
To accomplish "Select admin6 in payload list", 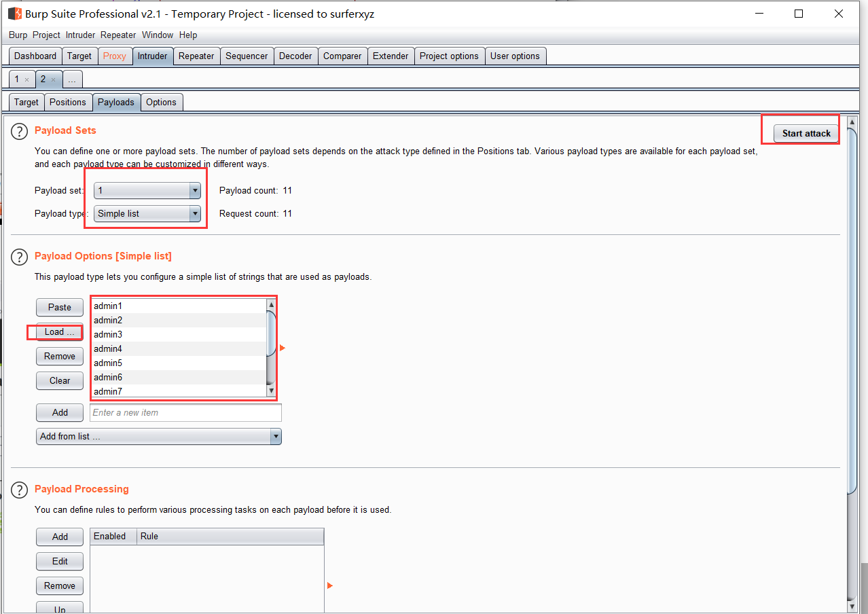I will pos(179,378).
